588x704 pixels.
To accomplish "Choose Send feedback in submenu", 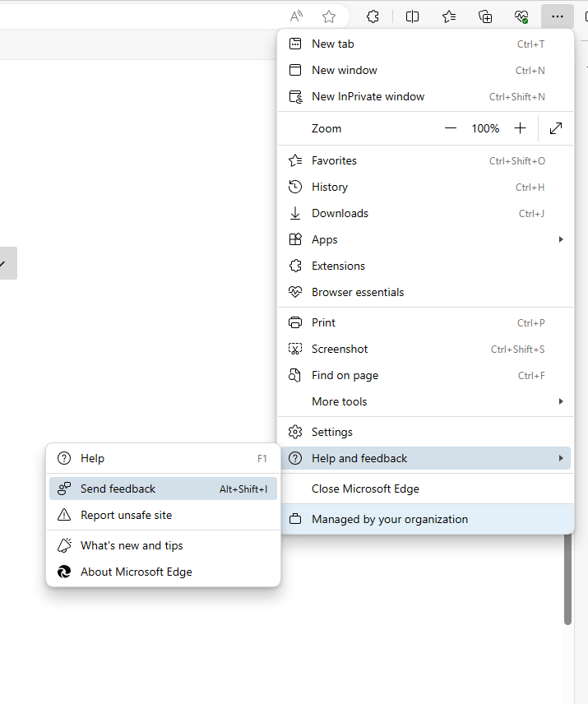I will click(163, 489).
